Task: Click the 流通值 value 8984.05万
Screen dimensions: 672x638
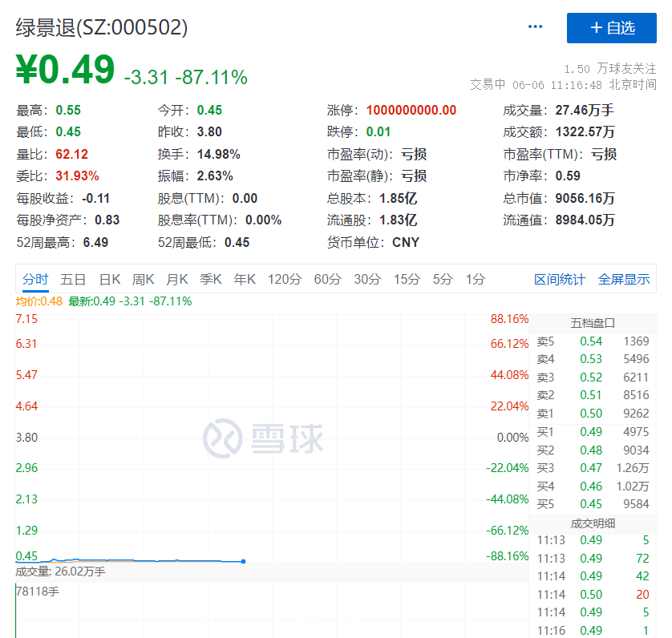Action: pyautogui.click(x=585, y=220)
